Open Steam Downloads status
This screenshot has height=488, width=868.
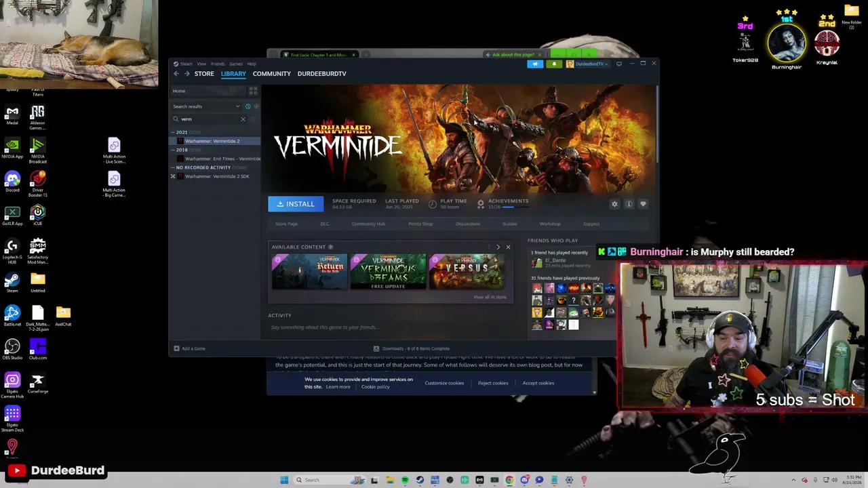point(412,348)
